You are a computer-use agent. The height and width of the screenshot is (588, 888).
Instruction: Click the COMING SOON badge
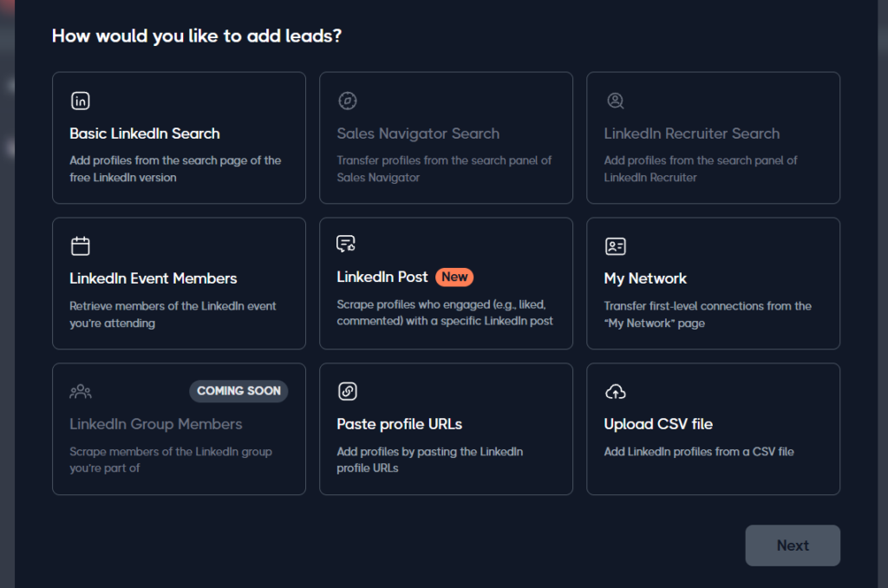[238, 391]
